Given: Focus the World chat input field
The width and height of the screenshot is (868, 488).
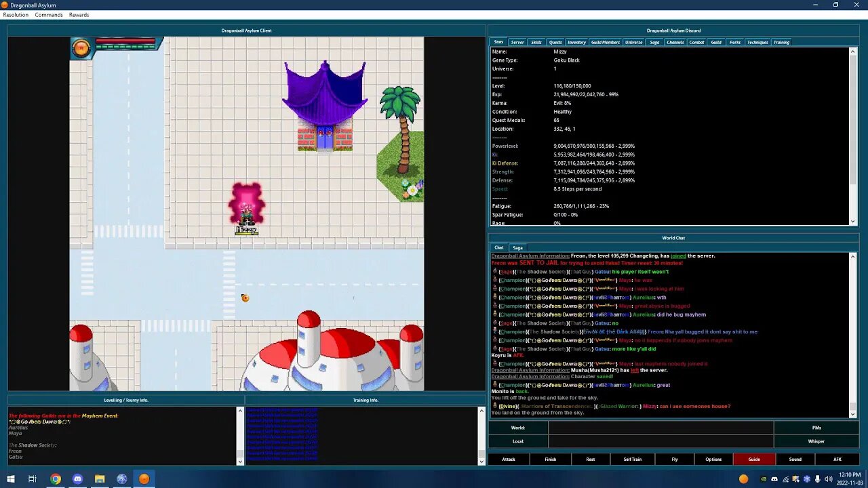Looking at the screenshot, I should click(x=660, y=428).
